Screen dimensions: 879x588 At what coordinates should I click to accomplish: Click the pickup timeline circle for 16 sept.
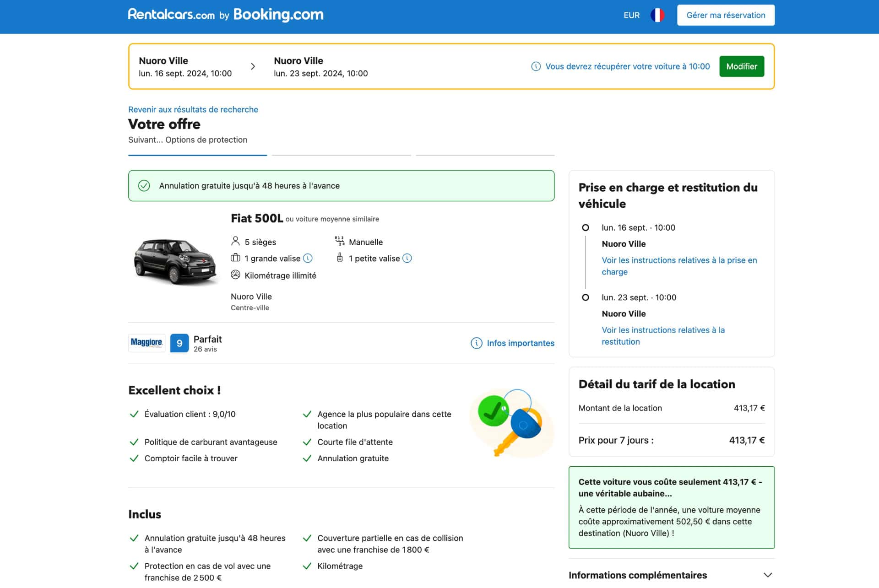[x=586, y=227]
